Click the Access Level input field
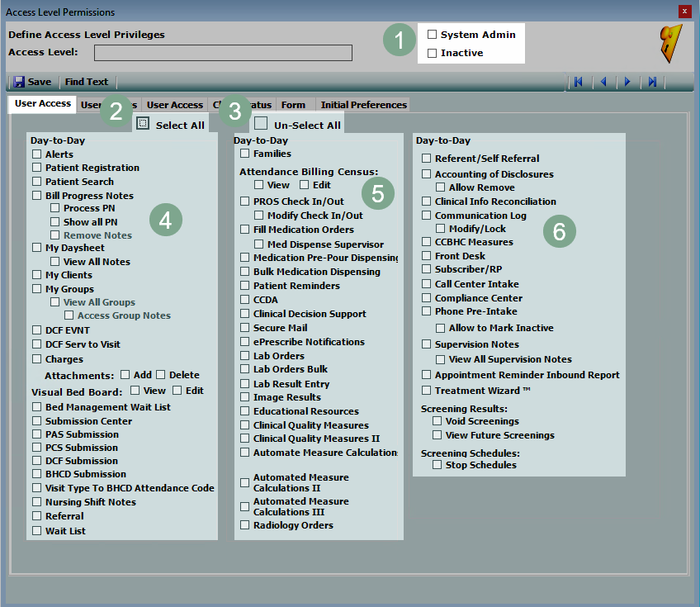Screen dimensions: 700x607 pyautogui.click(x=223, y=53)
